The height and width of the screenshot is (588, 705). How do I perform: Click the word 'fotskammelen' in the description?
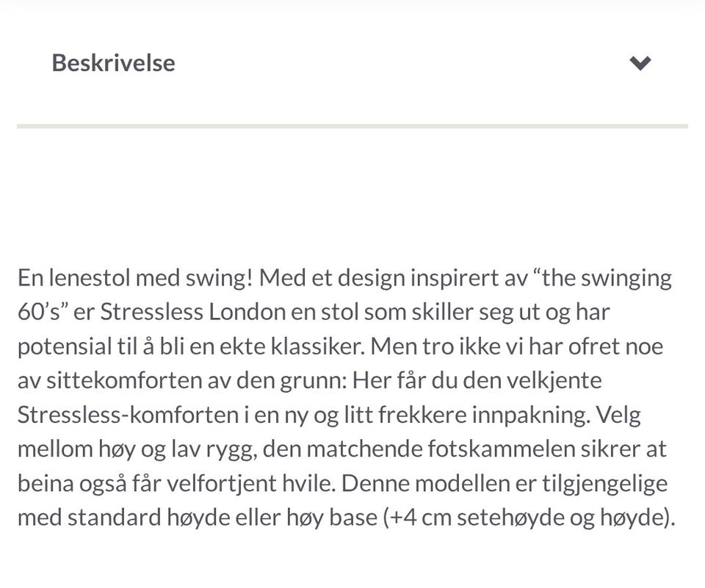(499, 449)
